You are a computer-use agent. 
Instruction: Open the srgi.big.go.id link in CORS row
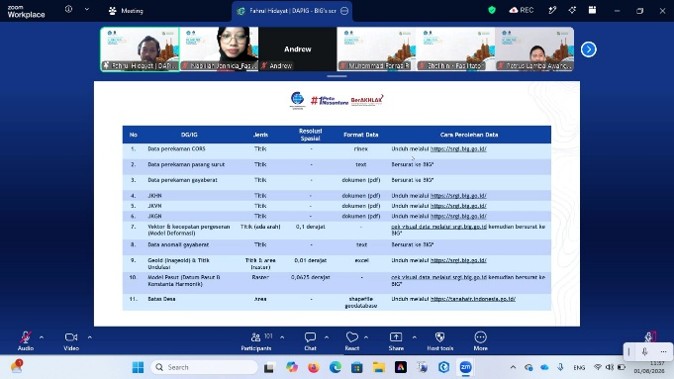(458, 149)
